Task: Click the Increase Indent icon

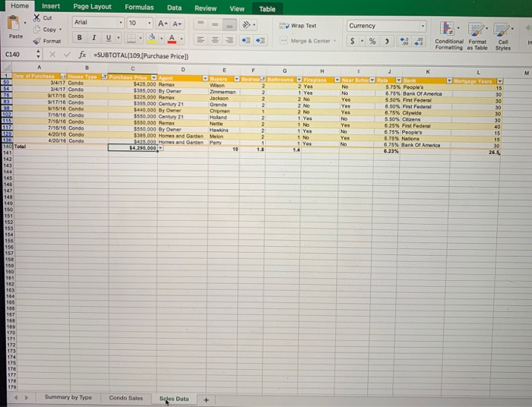Action: point(261,41)
